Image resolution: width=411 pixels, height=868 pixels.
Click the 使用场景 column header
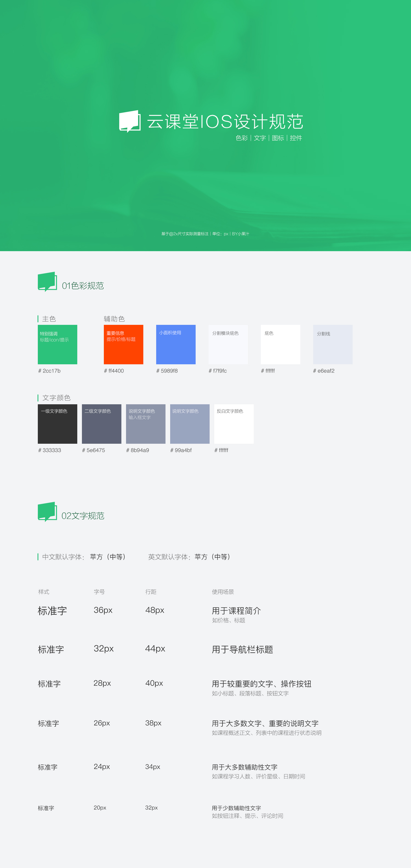223,592
